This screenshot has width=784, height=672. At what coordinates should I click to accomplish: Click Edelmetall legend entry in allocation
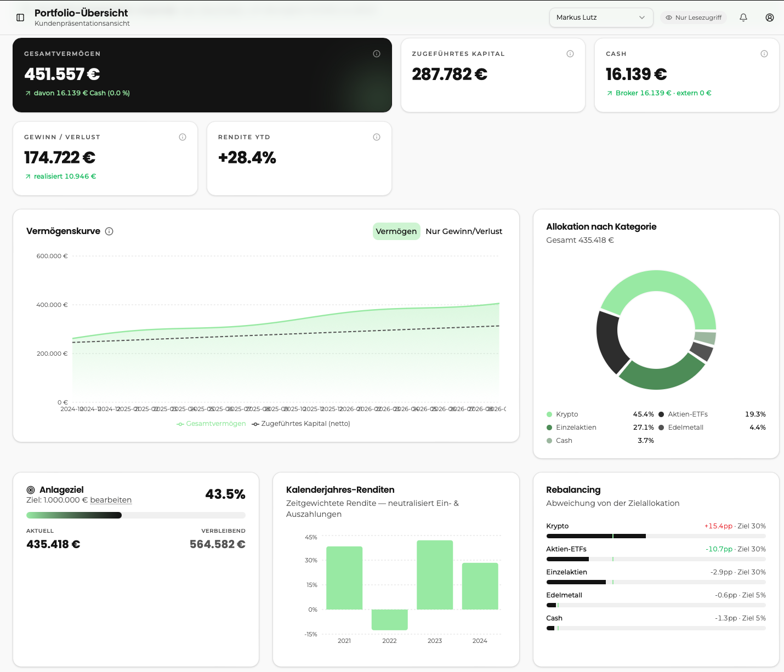click(x=712, y=428)
